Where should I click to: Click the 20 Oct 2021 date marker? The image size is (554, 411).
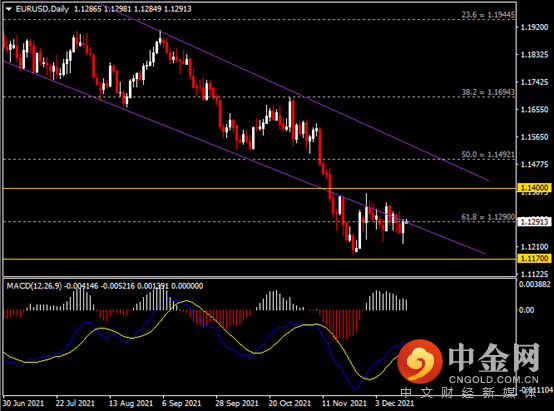(289, 403)
